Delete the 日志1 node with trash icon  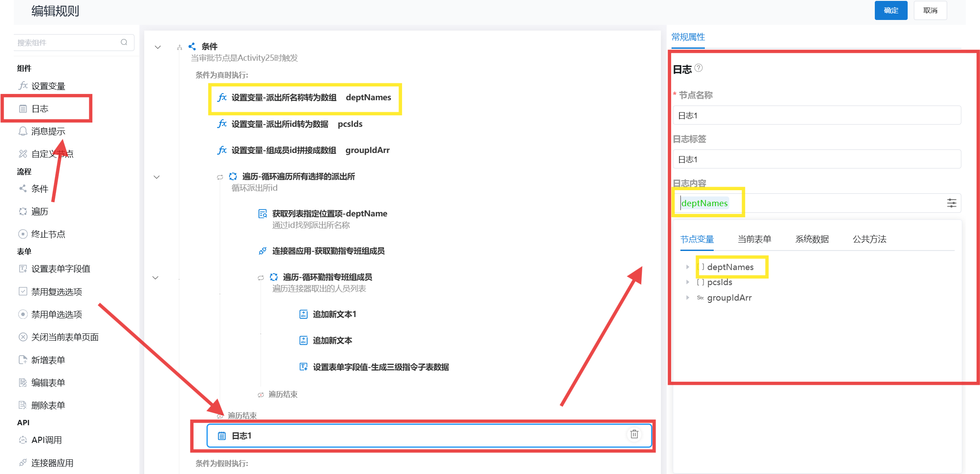pyautogui.click(x=634, y=434)
